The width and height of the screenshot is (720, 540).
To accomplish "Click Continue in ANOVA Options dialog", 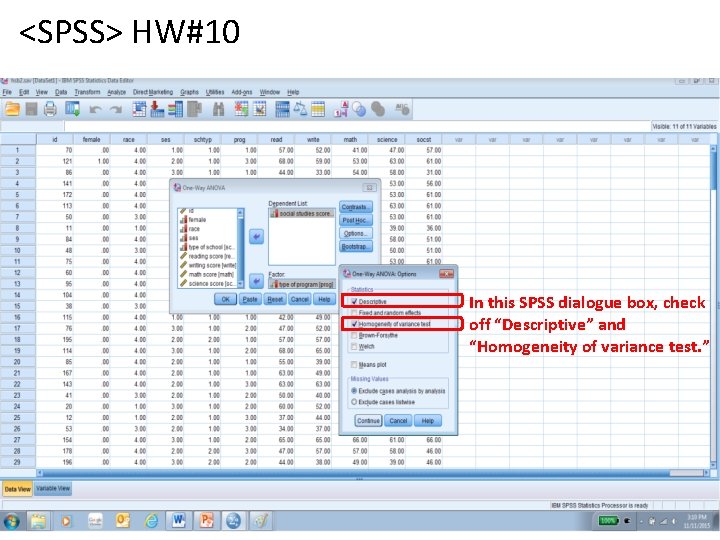I will tap(368, 421).
